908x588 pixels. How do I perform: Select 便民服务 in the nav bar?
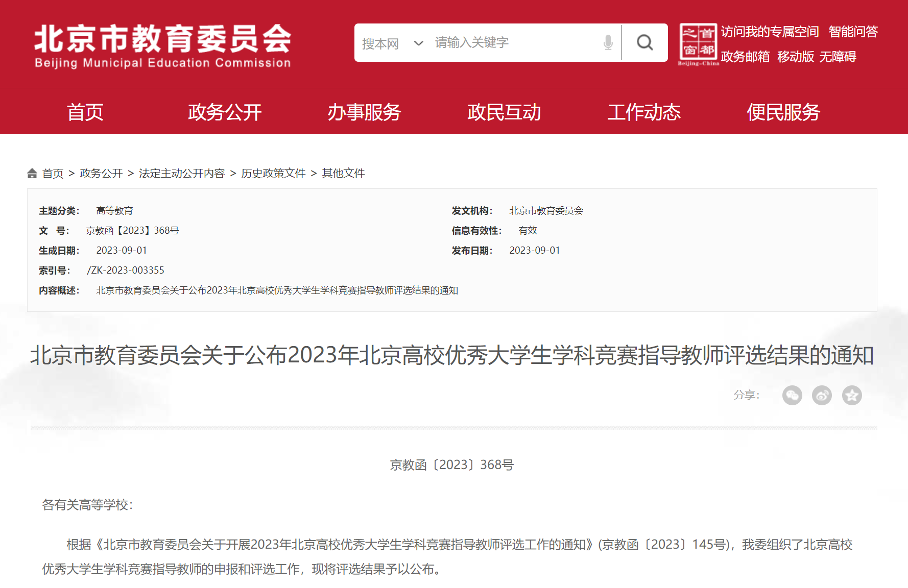[783, 112]
